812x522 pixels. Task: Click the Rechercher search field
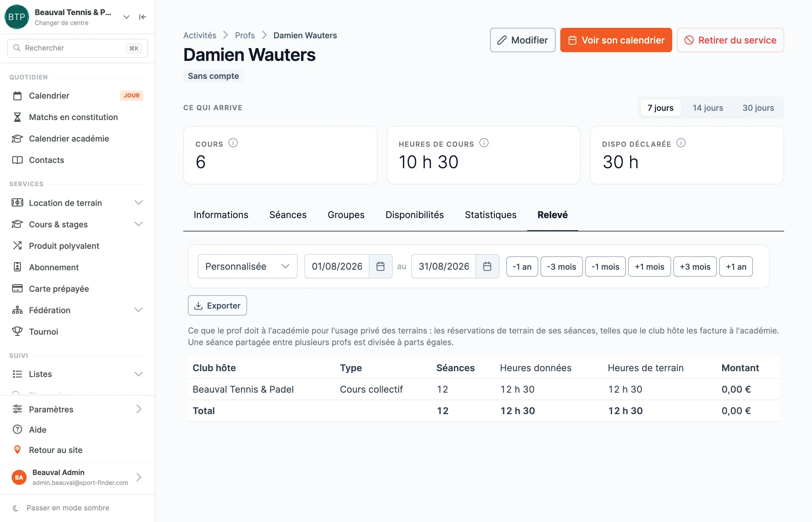(77, 48)
